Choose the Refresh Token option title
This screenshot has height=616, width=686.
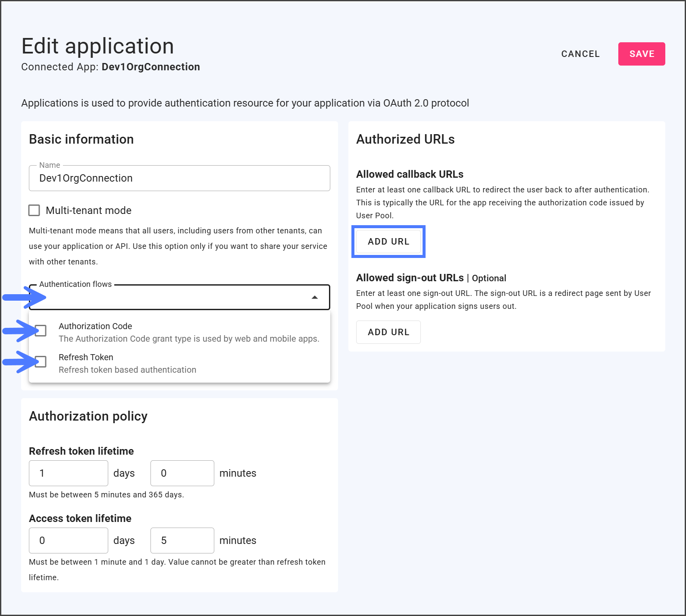point(86,357)
